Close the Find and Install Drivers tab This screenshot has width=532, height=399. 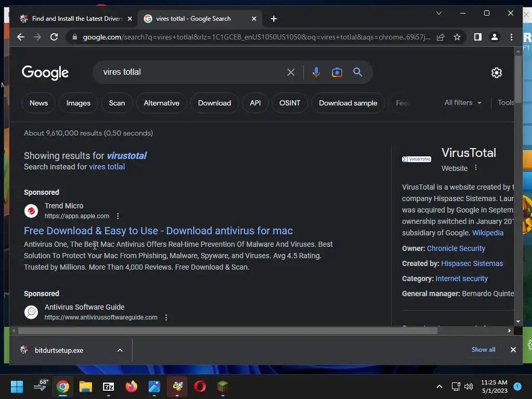(129, 19)
